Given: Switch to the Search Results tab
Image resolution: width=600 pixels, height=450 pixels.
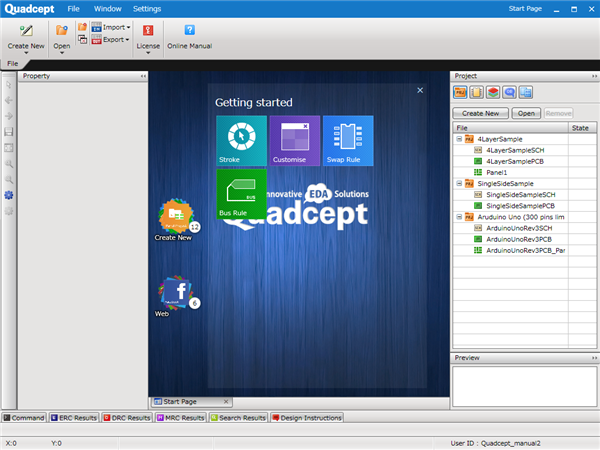Looking at the screenshot, I should [238, 417].
